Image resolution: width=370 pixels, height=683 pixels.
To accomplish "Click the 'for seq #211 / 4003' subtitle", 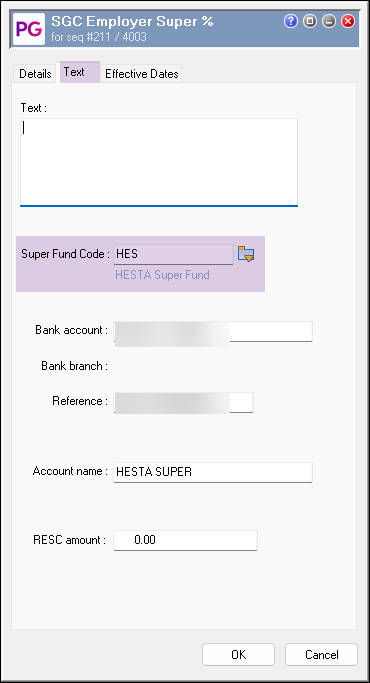I will [99, 37].
